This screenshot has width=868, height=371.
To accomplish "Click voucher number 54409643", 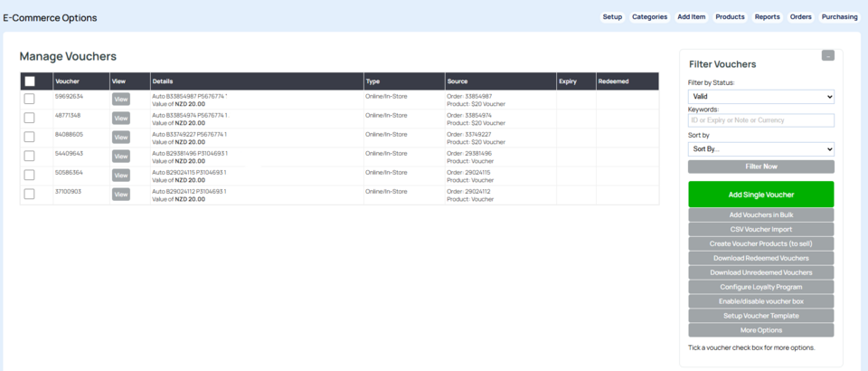I will tap(70, 153).
